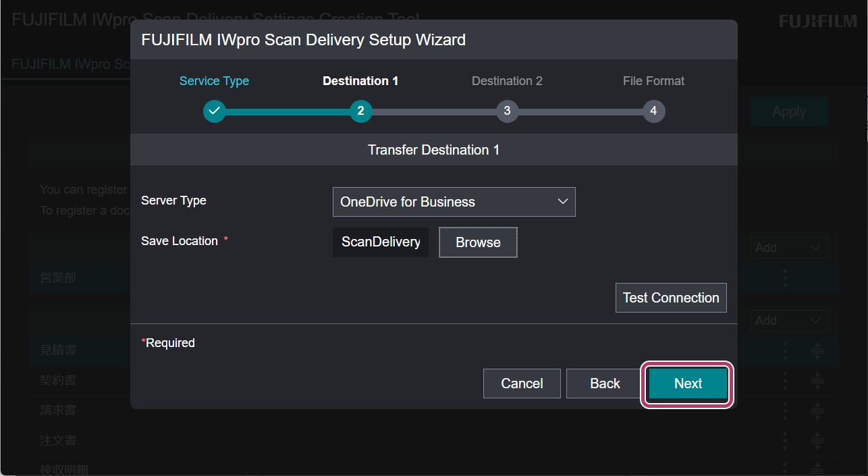Open the Server Type dropdown

tap(454, 202)
